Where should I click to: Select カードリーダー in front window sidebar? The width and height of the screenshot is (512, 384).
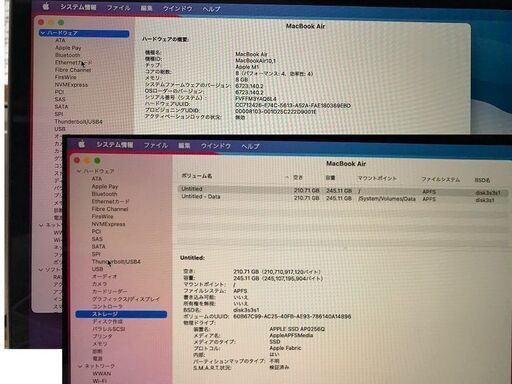pyautogui.click(x=109, y=291)
